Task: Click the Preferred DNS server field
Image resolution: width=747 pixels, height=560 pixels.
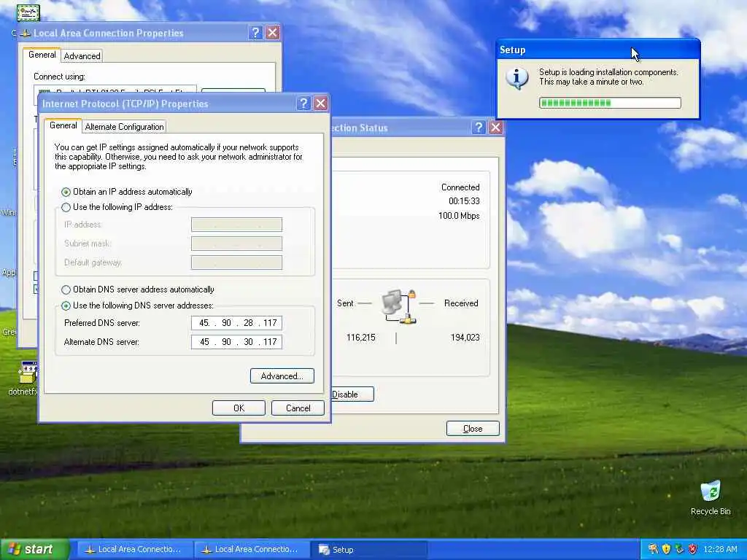Action: click(x=237, y=323)
